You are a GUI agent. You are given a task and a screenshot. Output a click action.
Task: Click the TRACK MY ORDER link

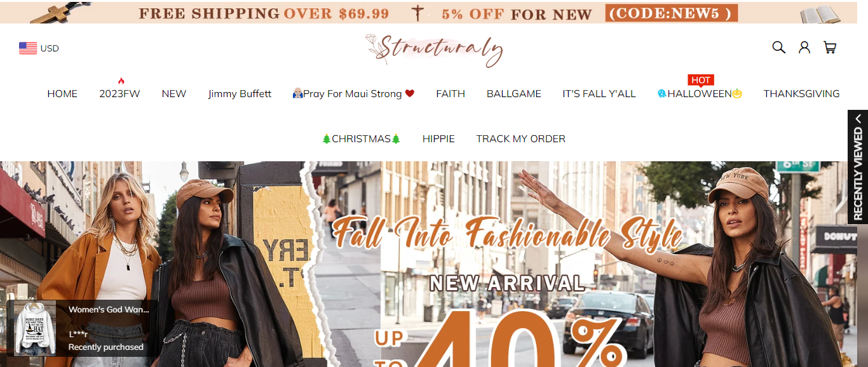521,139
